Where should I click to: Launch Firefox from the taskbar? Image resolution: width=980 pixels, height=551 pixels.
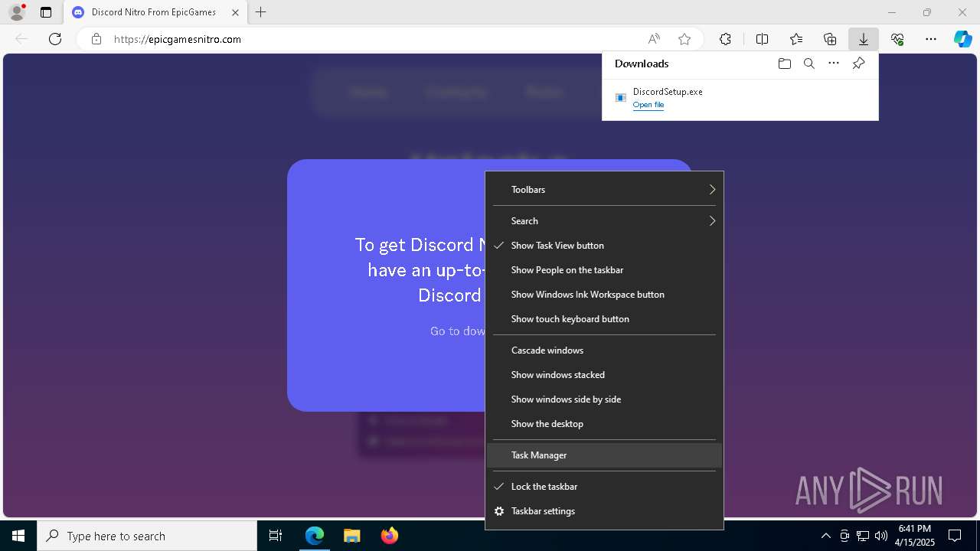coord(389,536)
